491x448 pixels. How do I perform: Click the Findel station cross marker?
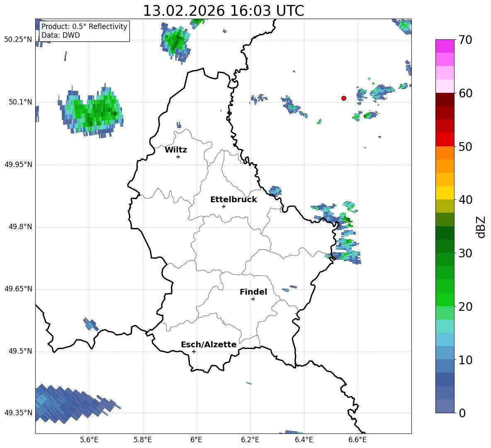pyautogui.click(x=253, y=299)
